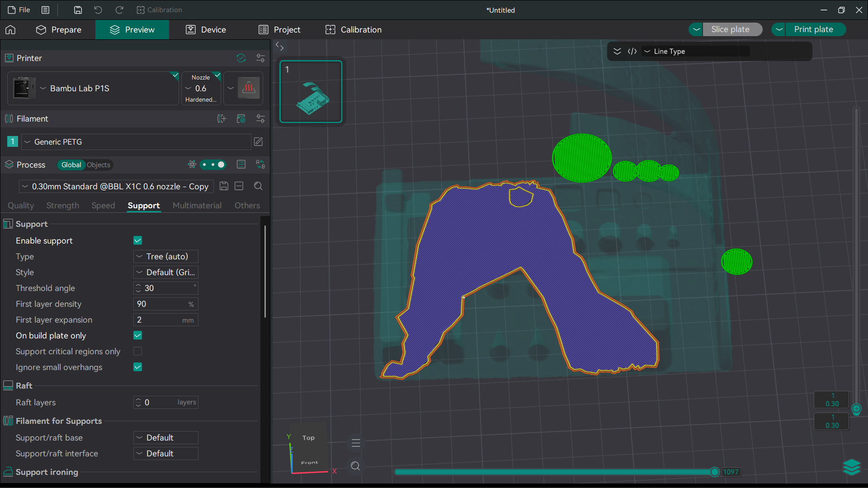Open the File menu
Screen dimensions: 868x488
coord(19,10)
